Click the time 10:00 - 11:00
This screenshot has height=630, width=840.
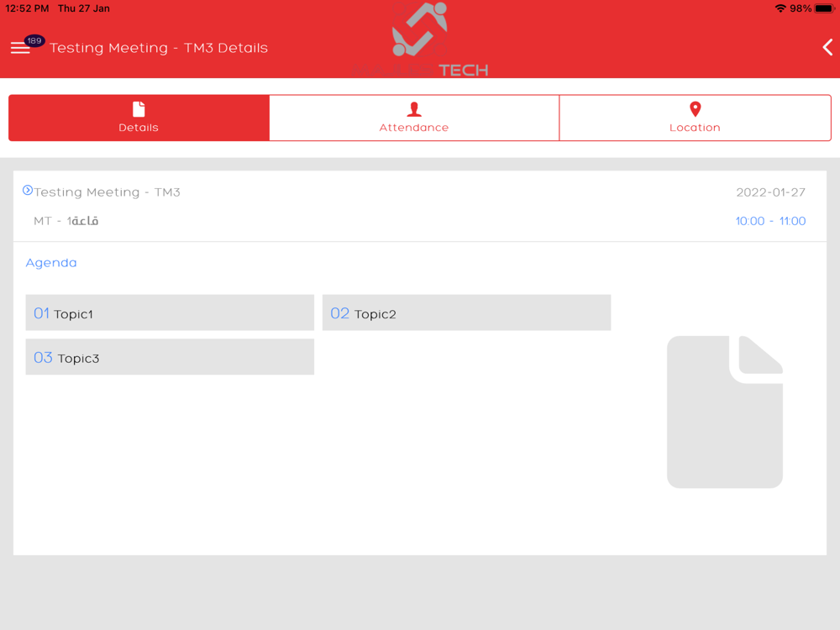(770, 221)
